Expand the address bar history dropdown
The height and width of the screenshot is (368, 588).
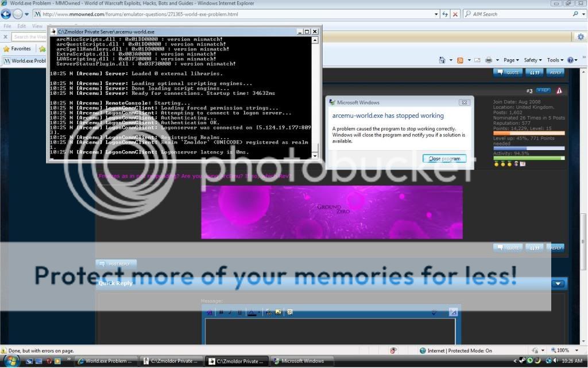click(436, 14)
